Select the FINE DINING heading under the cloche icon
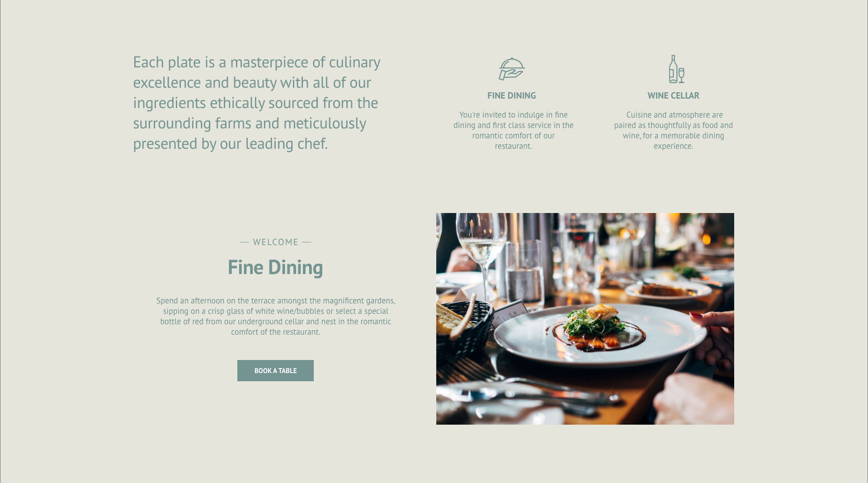This screenshot has width=868, height=483. tap(512, 95)
